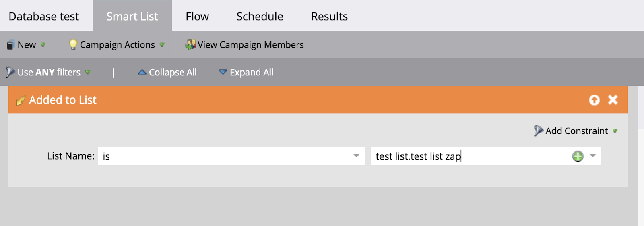The width and height of the screenshot is (644, 226).
Task: Click the New item icon
Action: pyautogui.click(x=10, y=45)
